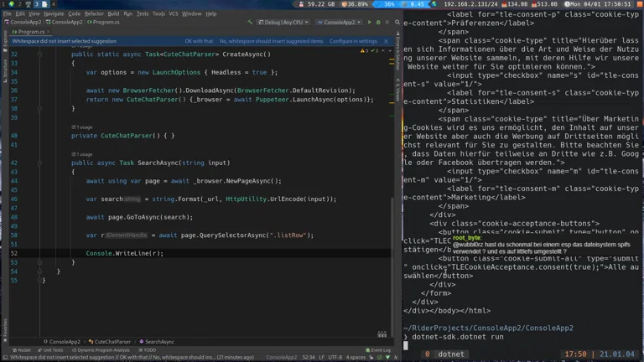Click the Stop square icon
The image size is (644, 362).
[x=387, y=22]
